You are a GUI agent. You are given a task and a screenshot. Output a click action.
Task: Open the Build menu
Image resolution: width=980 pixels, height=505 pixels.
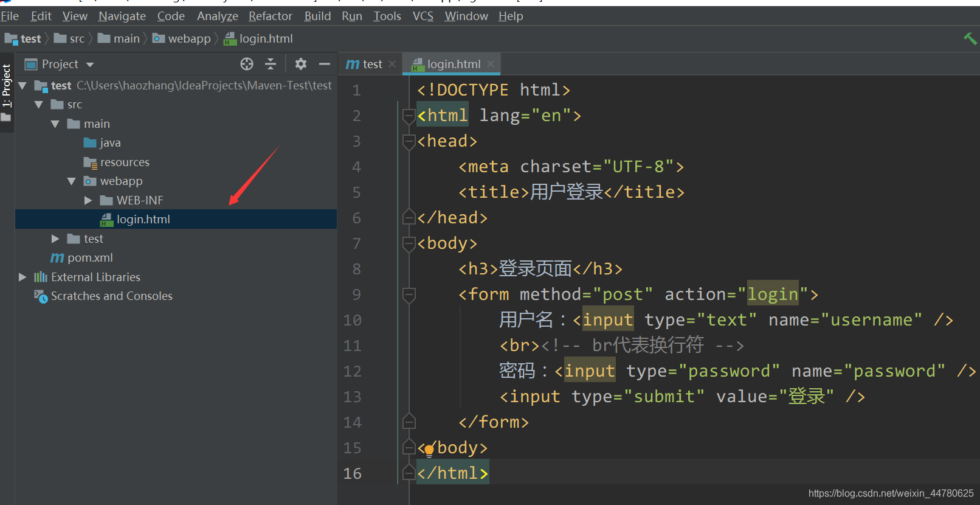317,16
